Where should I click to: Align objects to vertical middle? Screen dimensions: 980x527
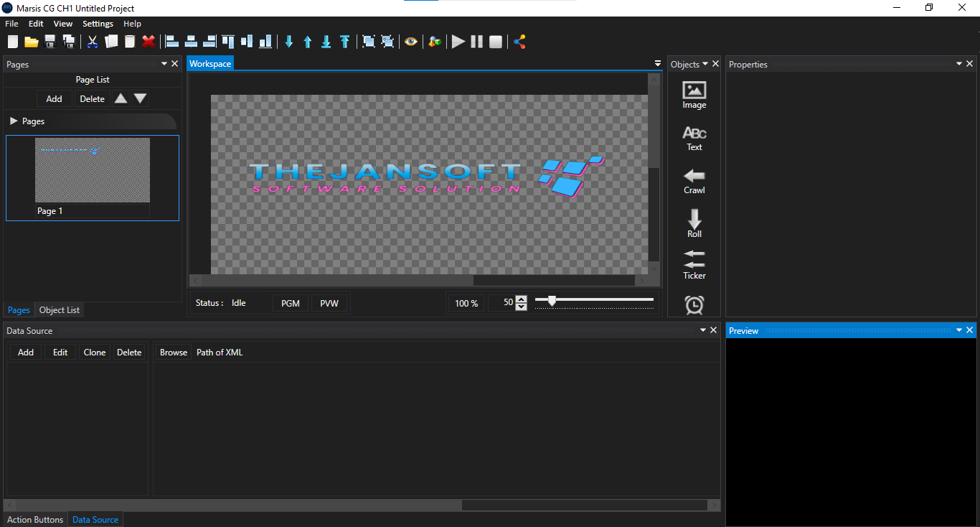(247, 42)
